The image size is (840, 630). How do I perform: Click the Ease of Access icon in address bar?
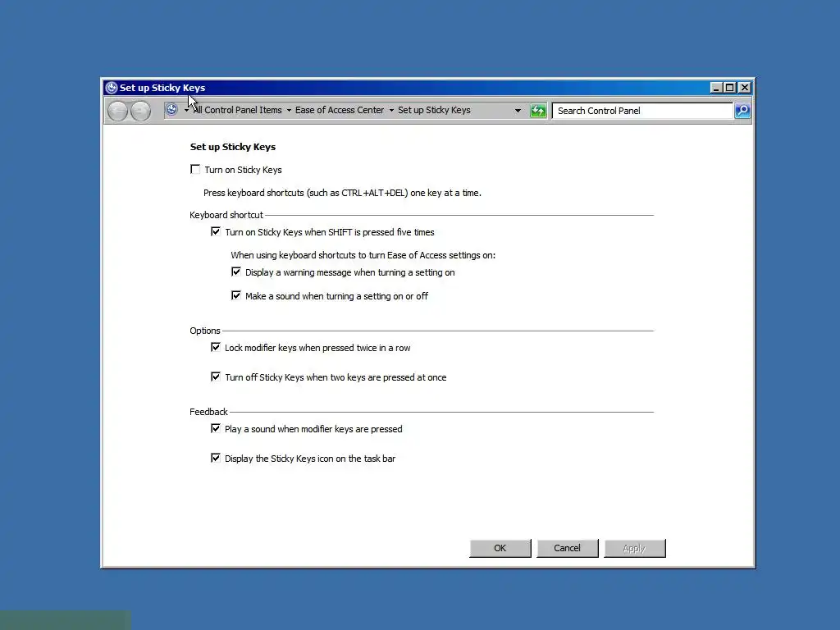pyautogui.click(x=171, y=110)
